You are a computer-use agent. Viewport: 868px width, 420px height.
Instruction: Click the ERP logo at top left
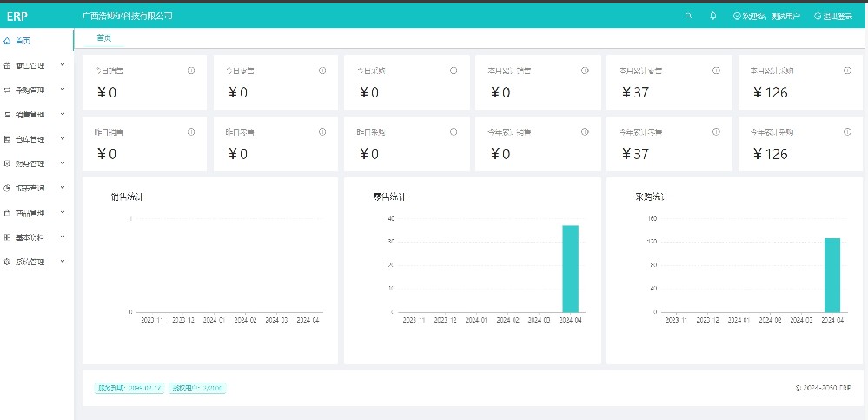click(17, 16)
